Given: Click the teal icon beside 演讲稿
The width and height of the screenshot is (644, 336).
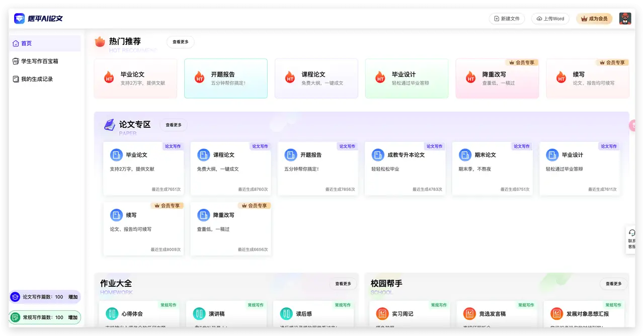Looking at the screenshot, I should click(199, 314).
